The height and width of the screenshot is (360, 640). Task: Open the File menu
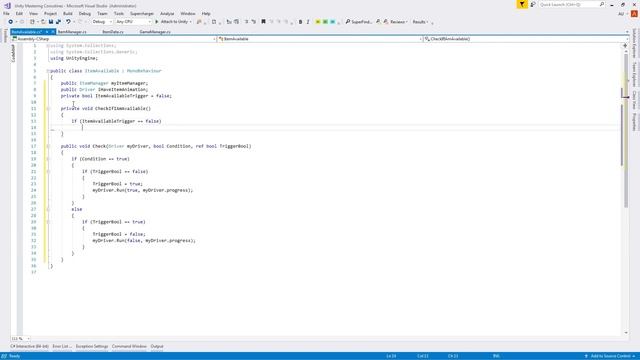(6, 13)
